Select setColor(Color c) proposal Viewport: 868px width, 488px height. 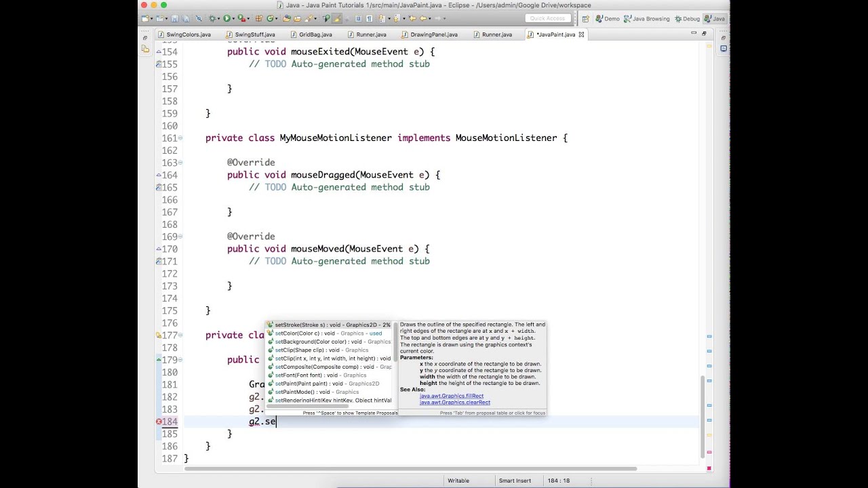[x=329, y=333]
